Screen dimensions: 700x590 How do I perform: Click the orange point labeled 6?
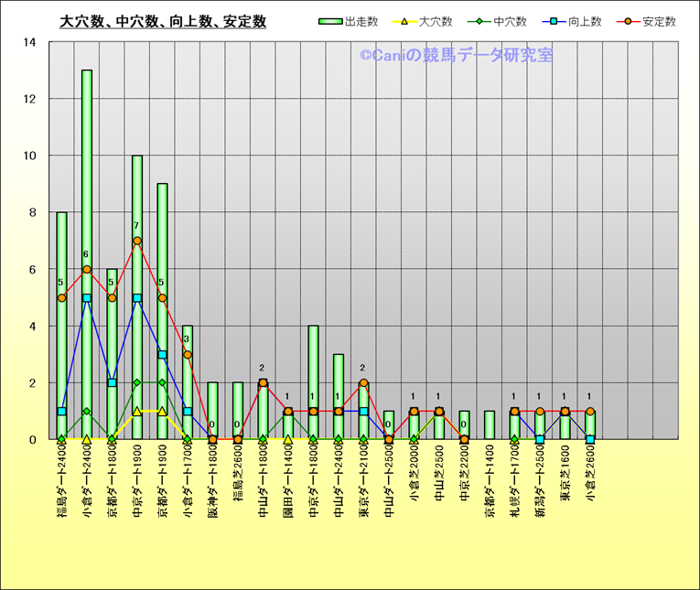[87, 269]
